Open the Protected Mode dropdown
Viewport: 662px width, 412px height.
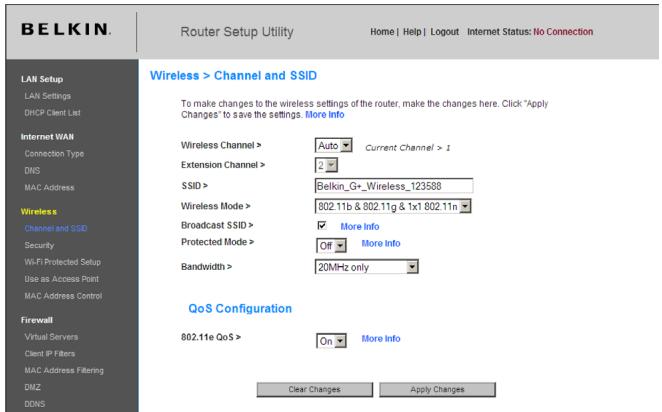[x=331, y=246]
